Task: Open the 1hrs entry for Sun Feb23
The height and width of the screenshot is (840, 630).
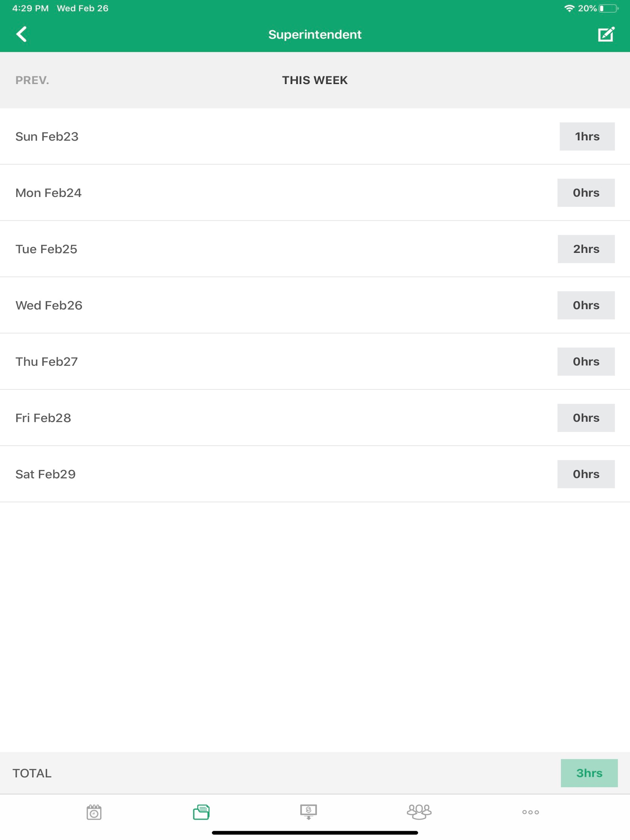Action: click(587, 136)
